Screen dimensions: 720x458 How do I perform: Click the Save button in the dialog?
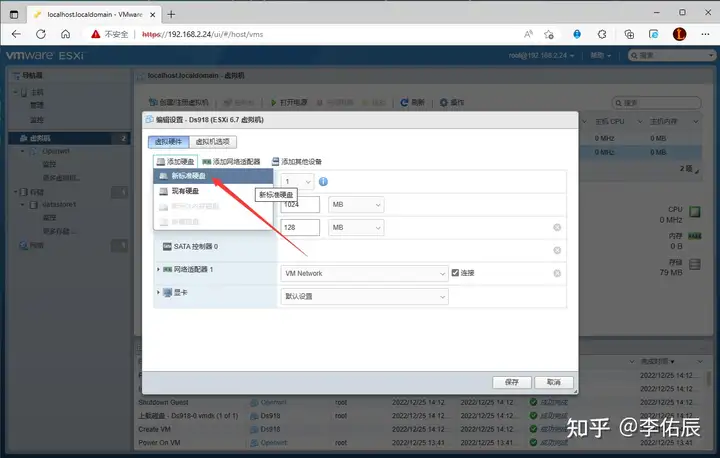point(512,382)
